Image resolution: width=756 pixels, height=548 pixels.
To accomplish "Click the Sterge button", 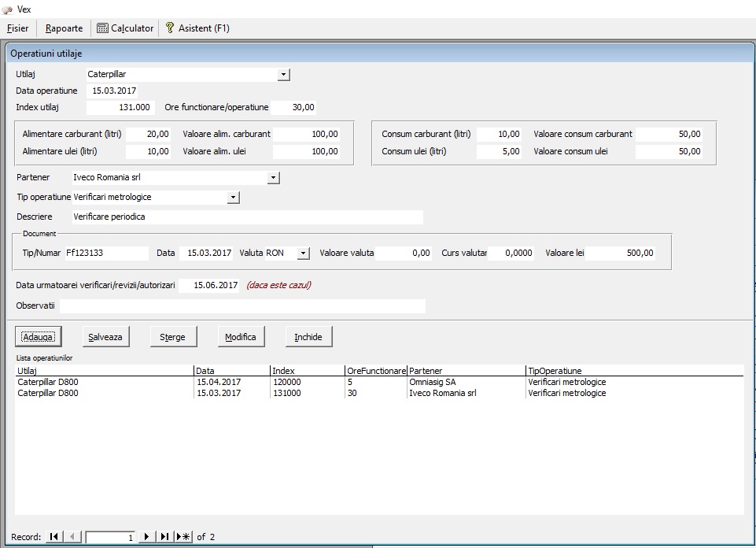I will (173, 337).
